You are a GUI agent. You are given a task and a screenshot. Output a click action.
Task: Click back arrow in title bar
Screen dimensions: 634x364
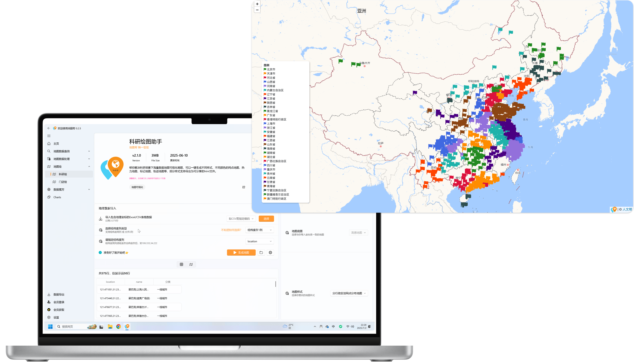pyautogui.click(x=49, y=128)
